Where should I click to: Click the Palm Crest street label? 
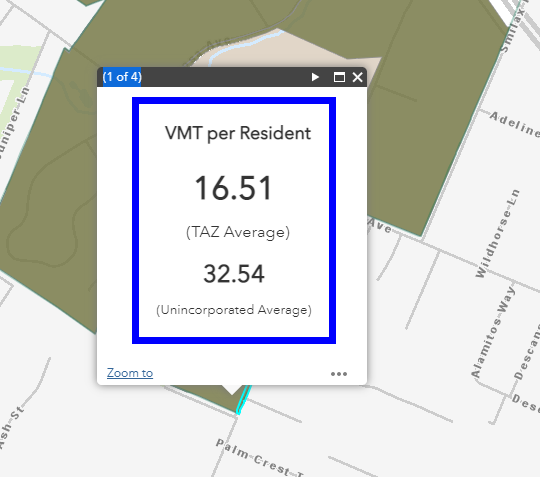[259, 459]
